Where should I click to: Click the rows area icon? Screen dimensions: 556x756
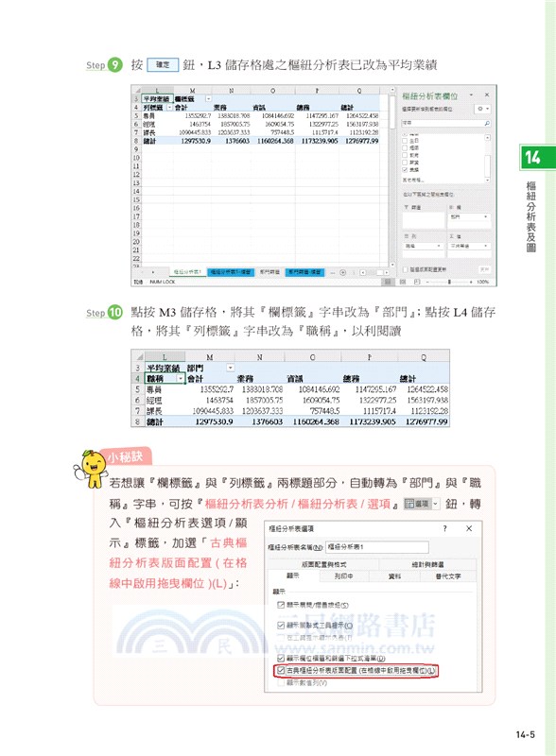[407, 236]
